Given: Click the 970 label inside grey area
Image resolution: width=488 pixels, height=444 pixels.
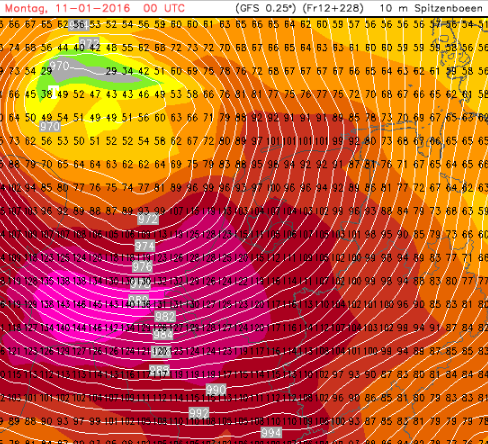Looking at the screenshot, I should [x=60, y=65].
